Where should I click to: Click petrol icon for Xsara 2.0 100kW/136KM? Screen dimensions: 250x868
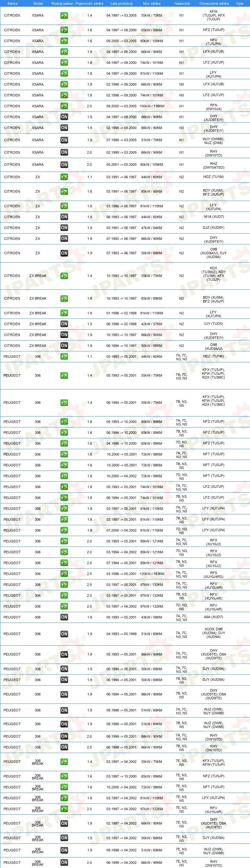pos(64,106)
